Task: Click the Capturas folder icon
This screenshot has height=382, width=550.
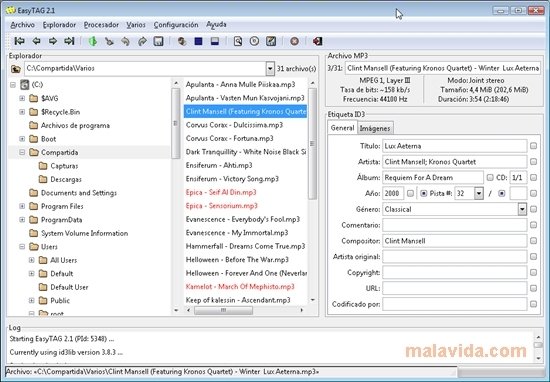Action: coord(43,166)
